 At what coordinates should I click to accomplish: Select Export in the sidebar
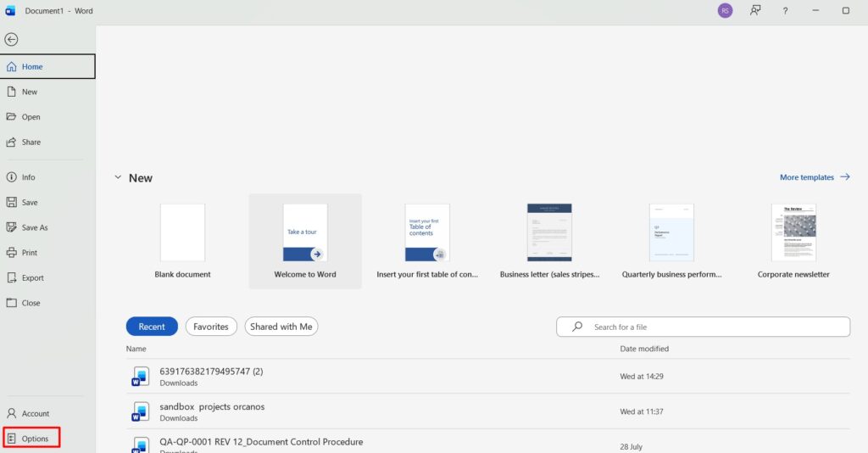pos(47,278)
